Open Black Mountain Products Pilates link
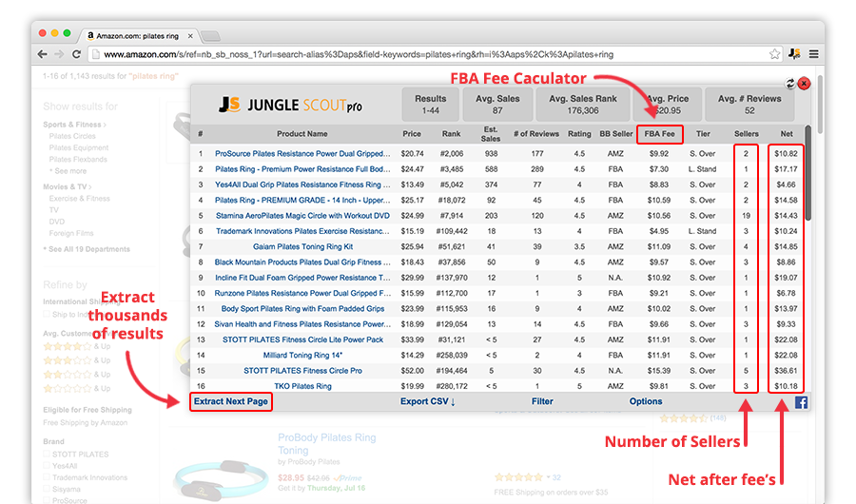The image size is (856, 504). [x=302, y=262]
